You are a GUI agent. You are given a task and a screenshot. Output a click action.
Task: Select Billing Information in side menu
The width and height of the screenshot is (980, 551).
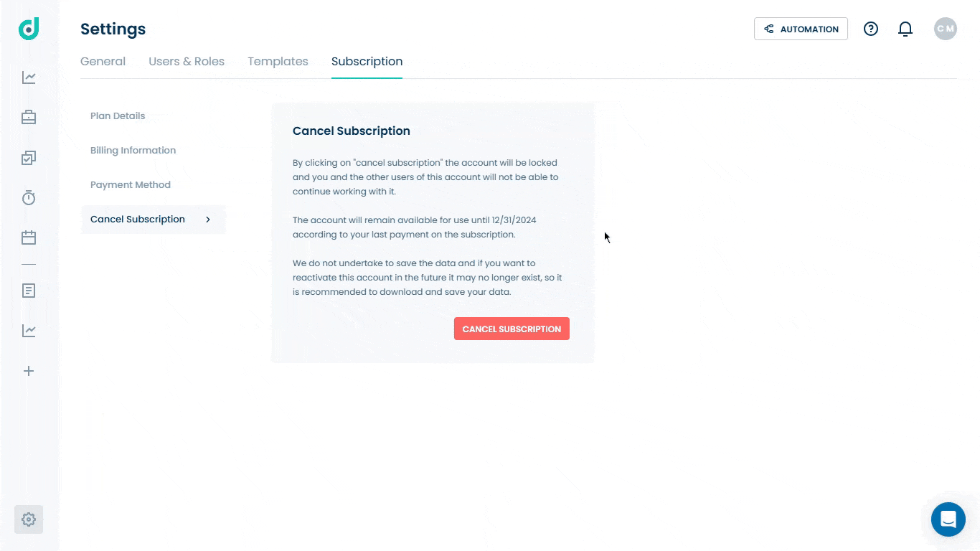133,151
